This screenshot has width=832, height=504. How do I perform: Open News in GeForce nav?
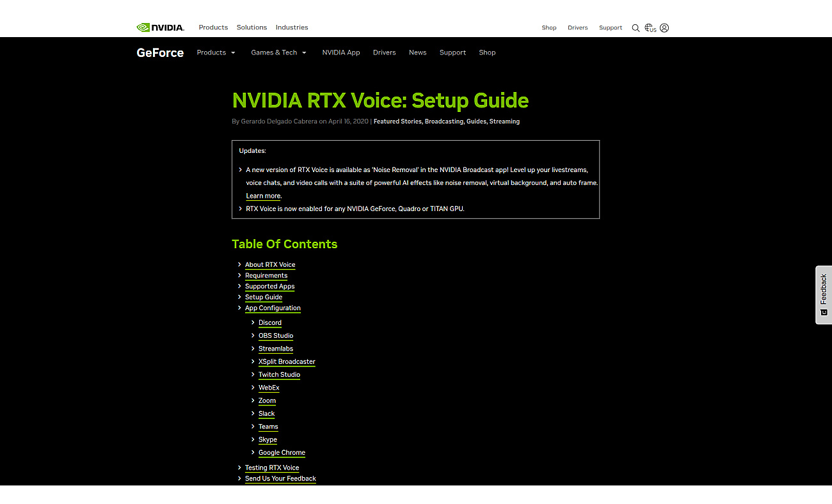pos(418,52)
